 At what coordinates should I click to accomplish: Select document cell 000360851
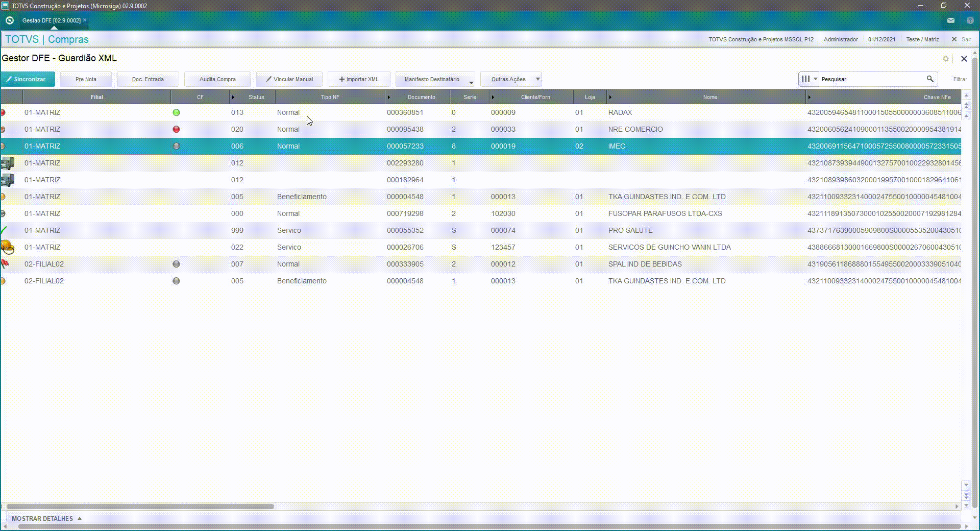(405, 112)
